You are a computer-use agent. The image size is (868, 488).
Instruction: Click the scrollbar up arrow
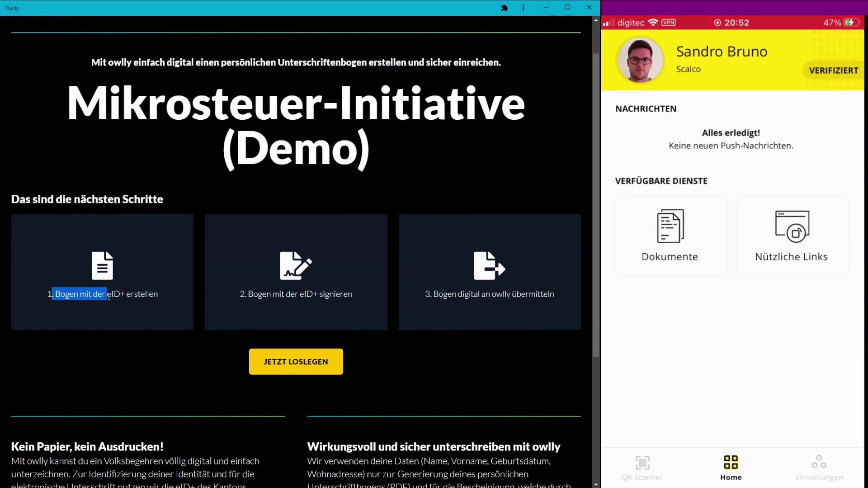(596, 20)
